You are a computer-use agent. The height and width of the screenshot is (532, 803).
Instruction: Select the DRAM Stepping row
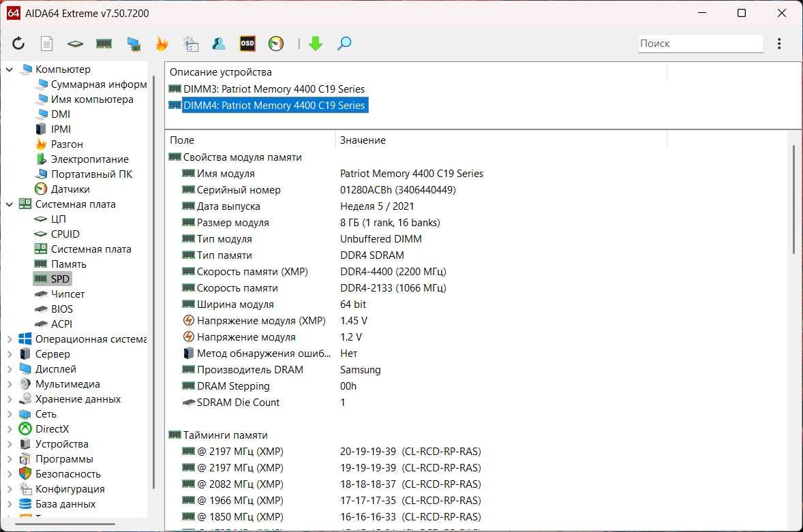coord(269,386)
